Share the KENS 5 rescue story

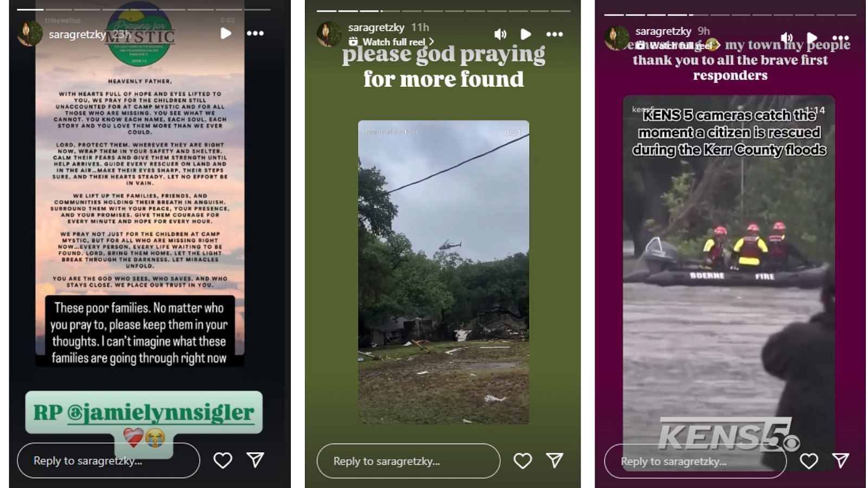pyautogui.click(x=840, y=460)
